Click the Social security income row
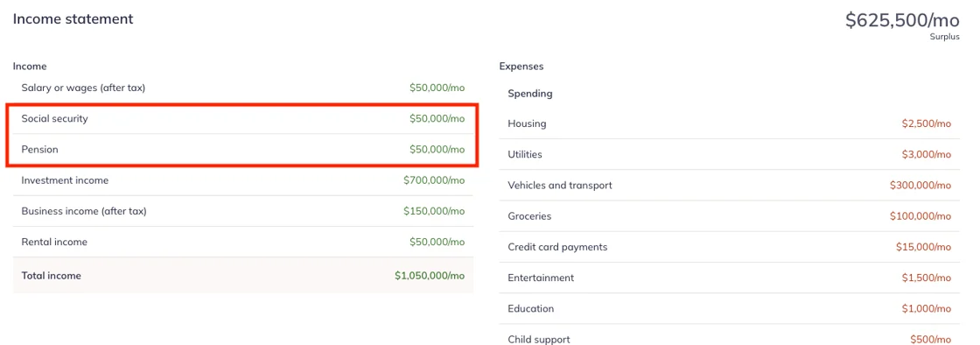The width and height of the screenshot is (980, 345). (x=243, y=119)
